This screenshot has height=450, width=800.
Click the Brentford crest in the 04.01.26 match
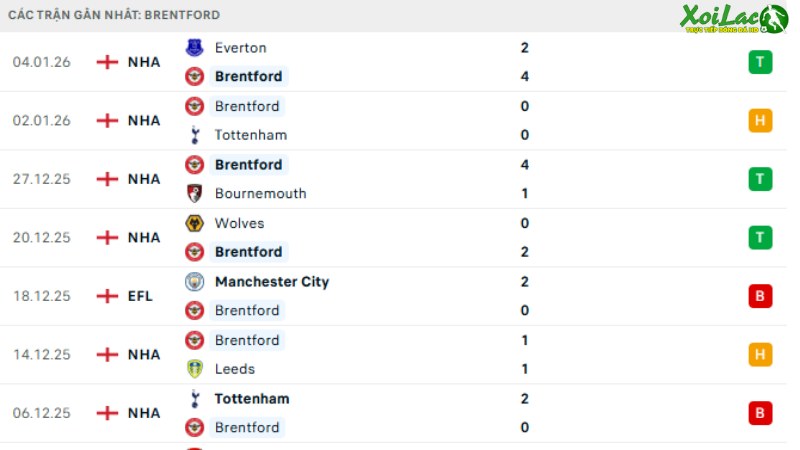(194, 76)
